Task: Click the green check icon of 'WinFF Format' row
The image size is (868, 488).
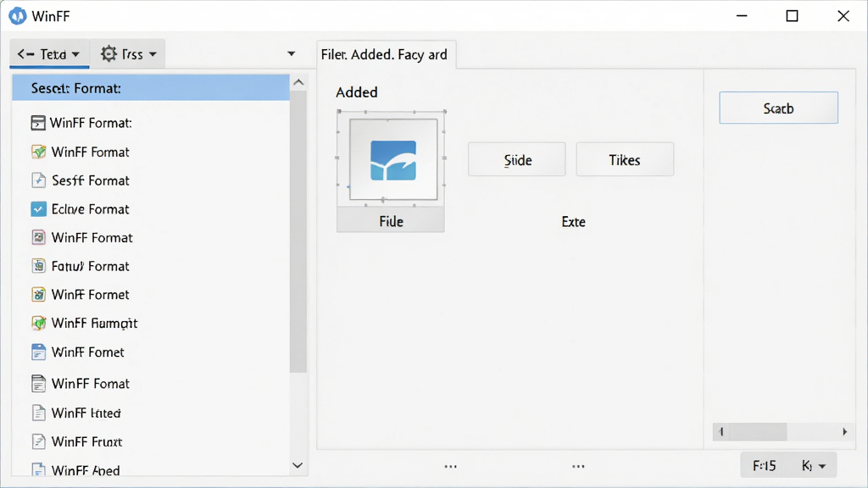Action: [x=38, y=152]
